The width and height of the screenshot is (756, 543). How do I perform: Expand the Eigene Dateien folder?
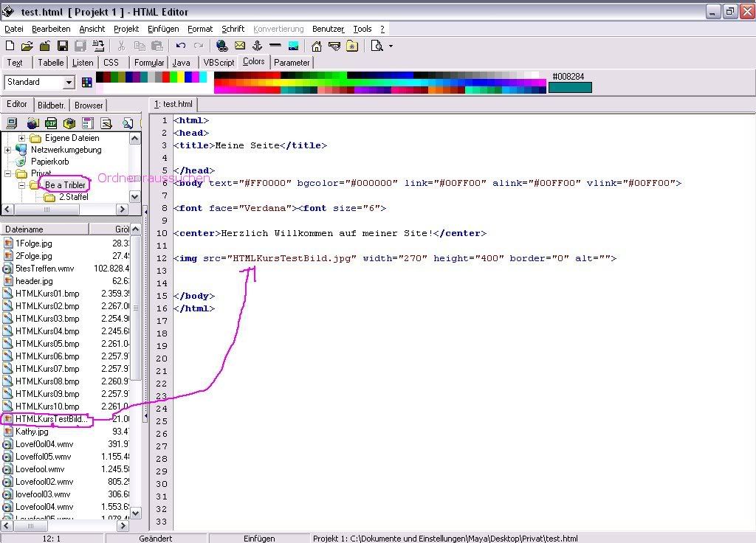point(21,138)
